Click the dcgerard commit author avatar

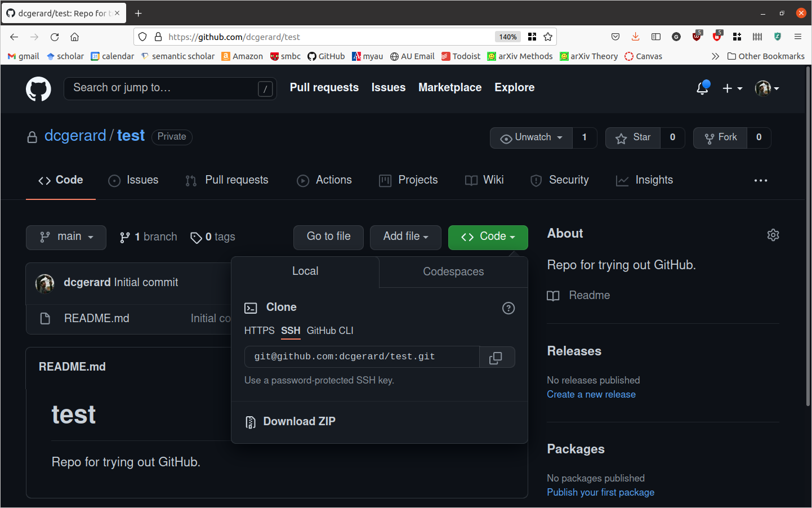click(x=45, y=283)
